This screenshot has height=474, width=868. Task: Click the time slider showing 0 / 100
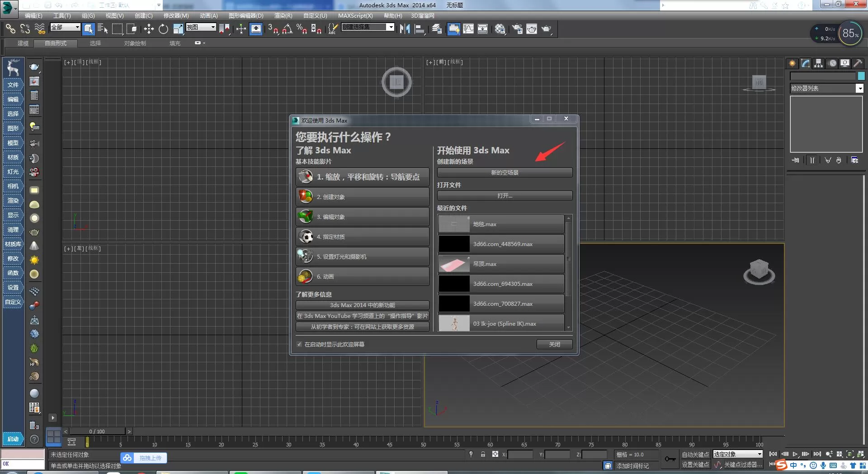click(97, 431)
